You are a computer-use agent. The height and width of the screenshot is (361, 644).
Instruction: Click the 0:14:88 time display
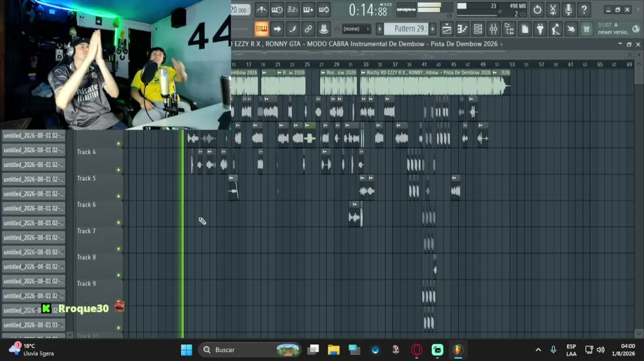(368, 10)
